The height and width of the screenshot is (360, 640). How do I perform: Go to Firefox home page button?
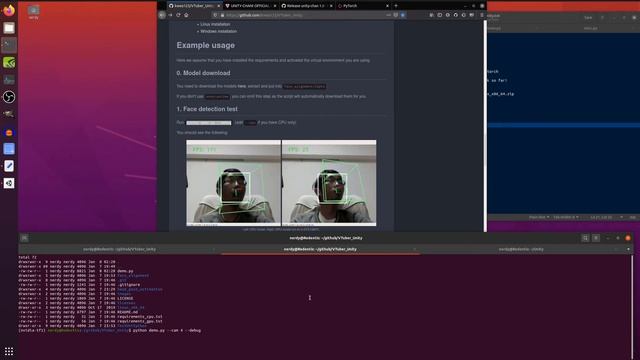point(186,15)
